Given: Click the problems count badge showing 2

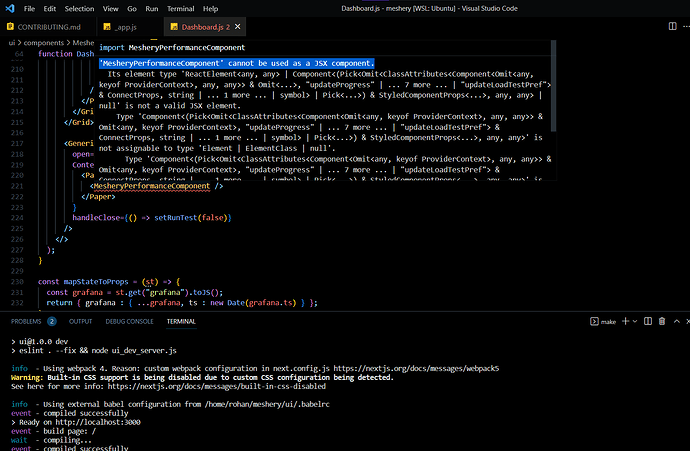Looking at the screenshot, I should pyautogui.click(x=51, y=322).
